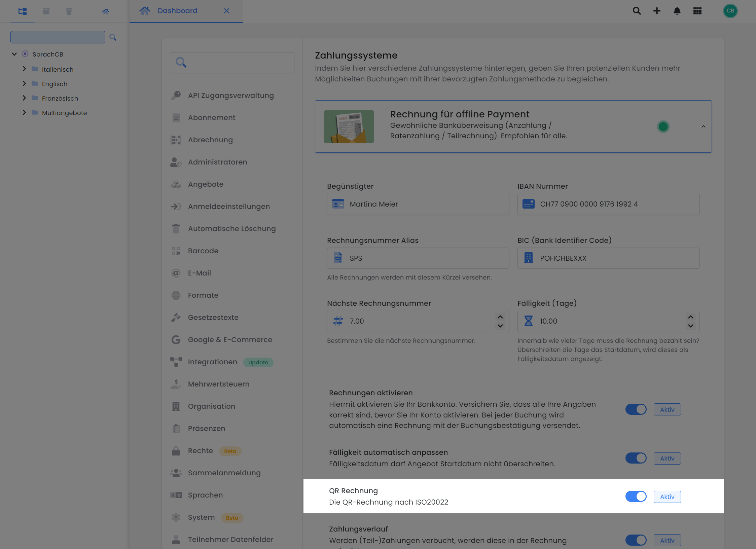Open Anmeldeeinstellungen settings
756x549 pixels.
pyautogui.click(x=229, y=206)
